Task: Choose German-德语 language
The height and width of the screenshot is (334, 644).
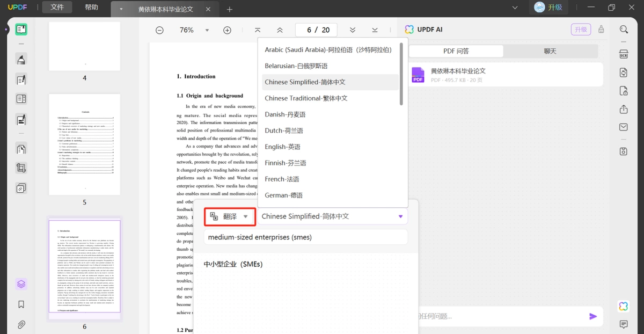Action: click(330, 195)
